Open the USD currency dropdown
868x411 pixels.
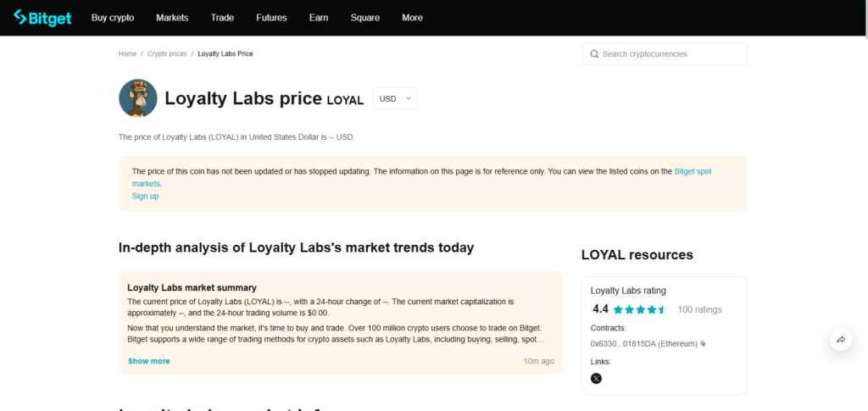[395, 98]
